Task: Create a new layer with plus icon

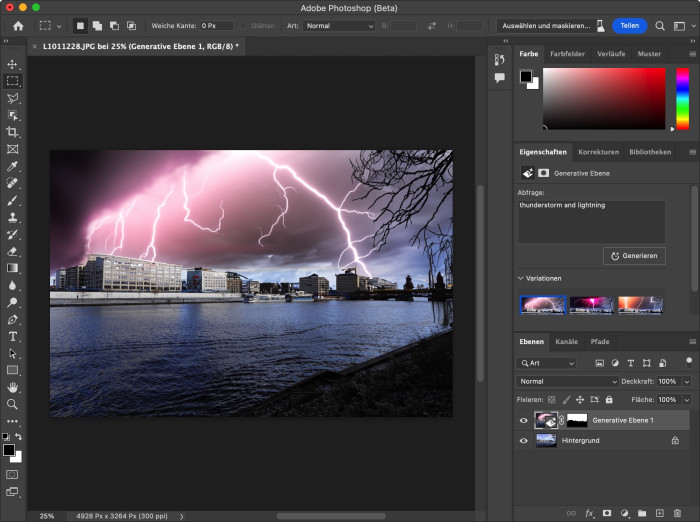Action: point(659,513)
